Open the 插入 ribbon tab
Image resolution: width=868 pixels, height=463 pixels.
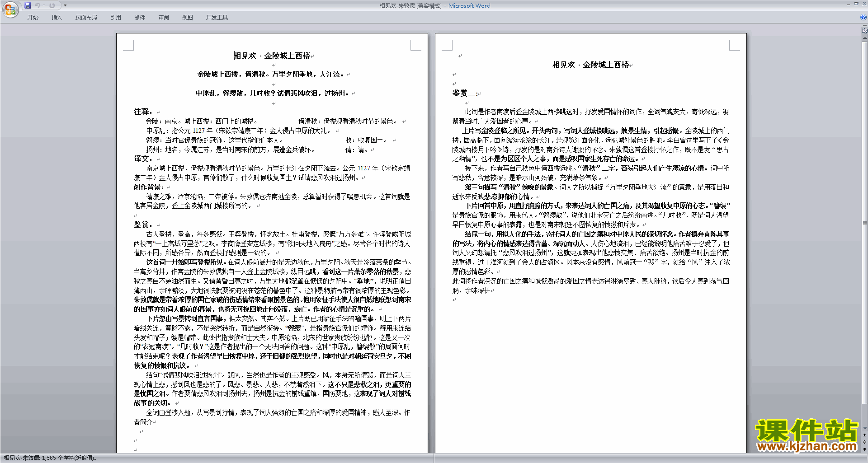tap(57, 18)
